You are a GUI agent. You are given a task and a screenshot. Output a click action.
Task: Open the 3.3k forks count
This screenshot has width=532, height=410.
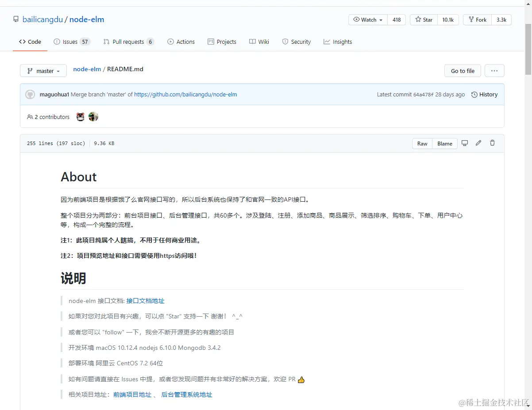tap(501, 19)
